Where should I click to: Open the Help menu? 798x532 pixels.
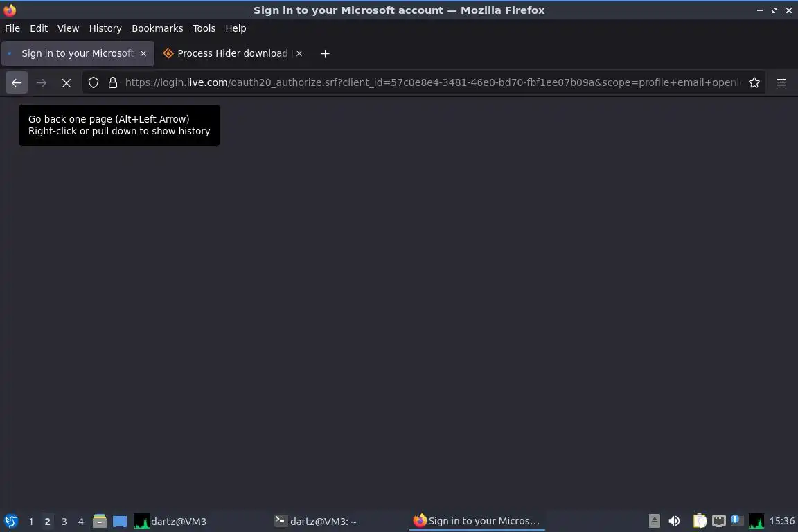click(236, 28)
